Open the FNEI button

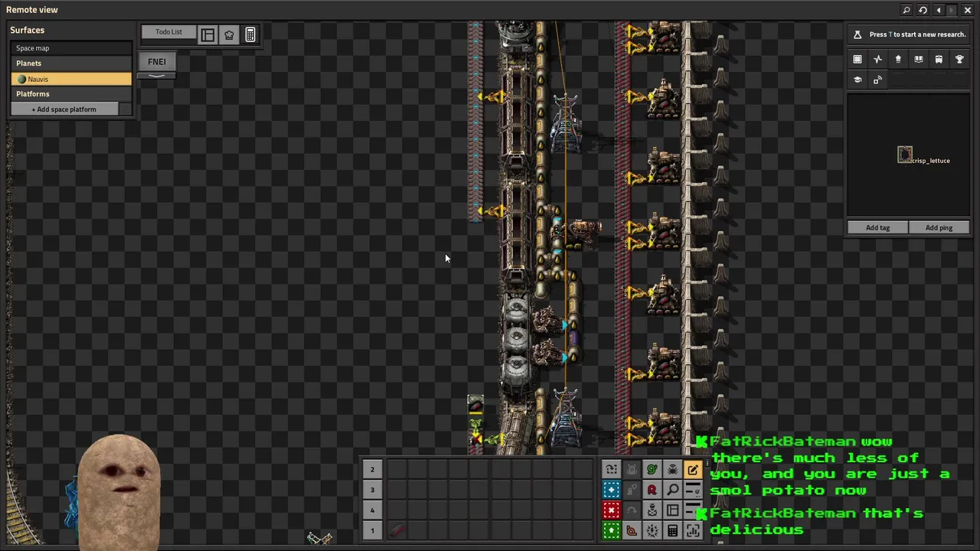157,61
